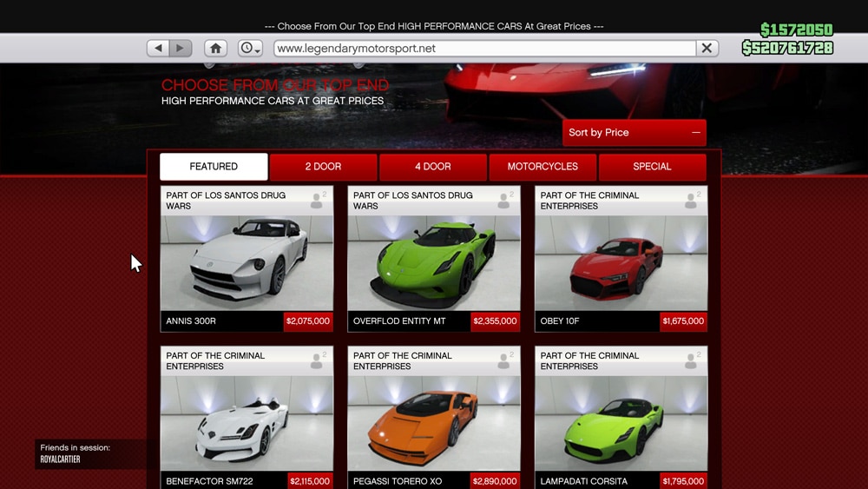Click the seats icon on Pegassi Torero XO card
This screenshot has width=868, height=489.
tap(505, 360)
